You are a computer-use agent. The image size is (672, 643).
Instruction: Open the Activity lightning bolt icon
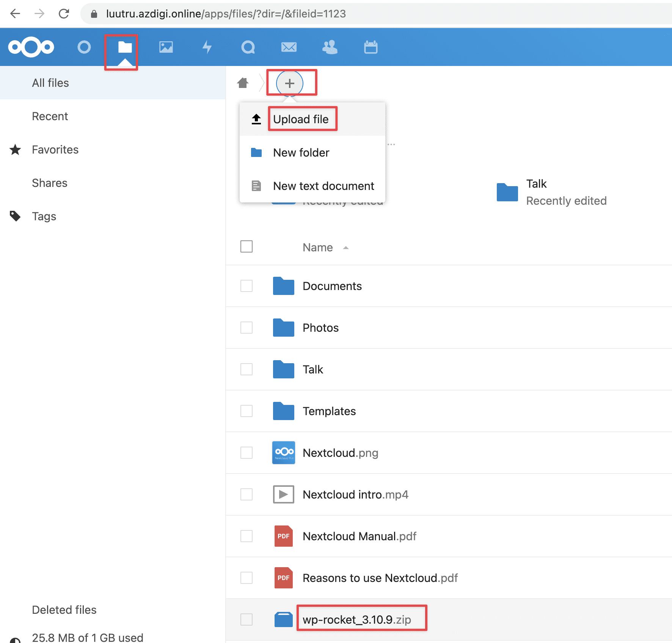pos(207,47)
